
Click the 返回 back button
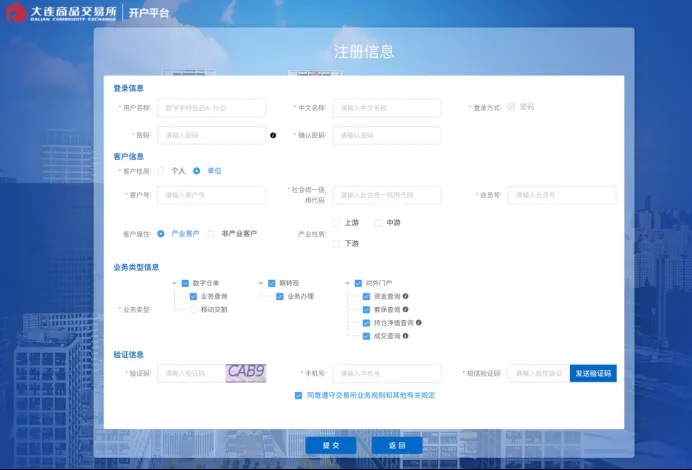pos(397,445)
